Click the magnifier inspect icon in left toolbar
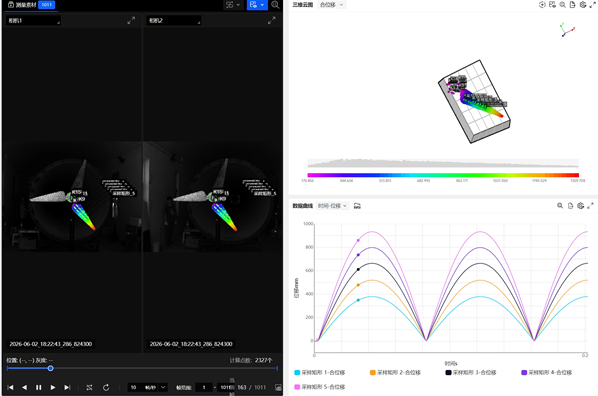 [275, 5]
